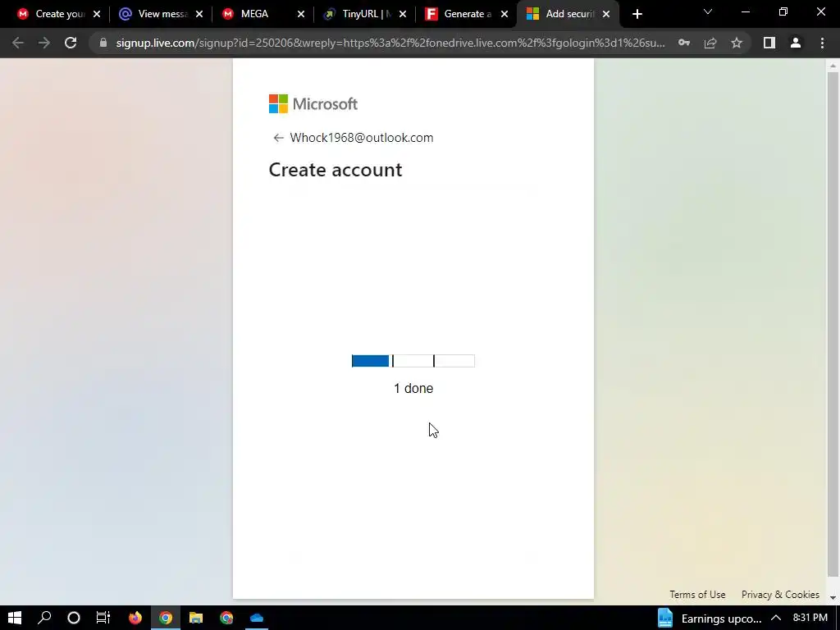Click the '1 done' status text

(x=413, y=388)
